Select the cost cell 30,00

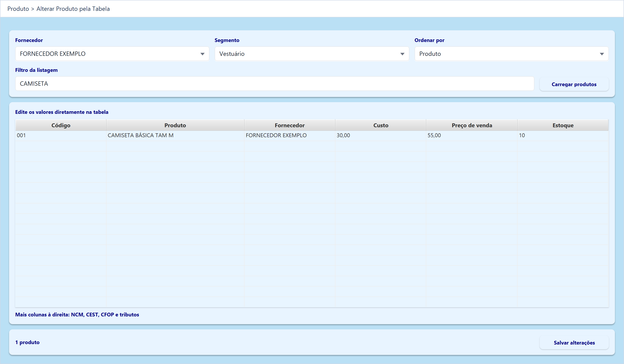point(381,135)
